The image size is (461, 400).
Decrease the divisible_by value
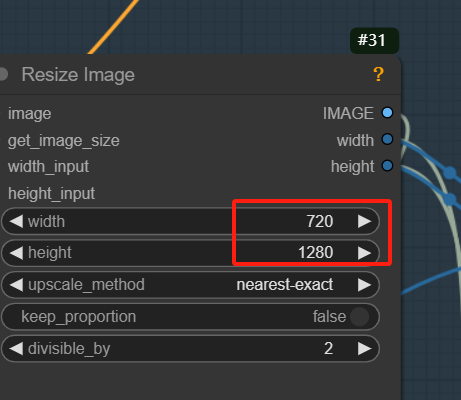point(16,349)
